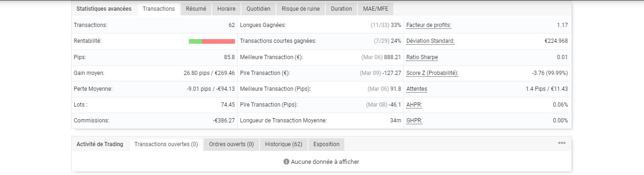Viewport: 644px width, 175px height.
Task: Switch to the Résumé tab
Action: click(x=196, y=9)
